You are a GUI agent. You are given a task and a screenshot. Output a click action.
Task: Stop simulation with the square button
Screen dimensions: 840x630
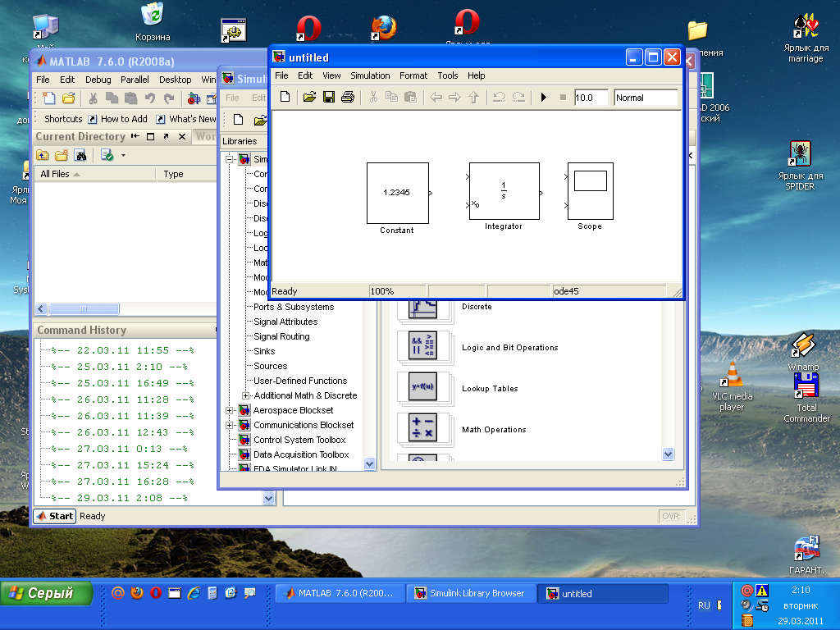(x=563, y=97)
